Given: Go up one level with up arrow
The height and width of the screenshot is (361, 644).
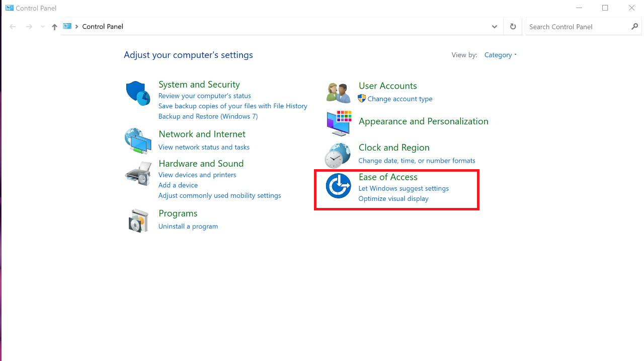Looking at the screenshot, I should tap(54, 27).
